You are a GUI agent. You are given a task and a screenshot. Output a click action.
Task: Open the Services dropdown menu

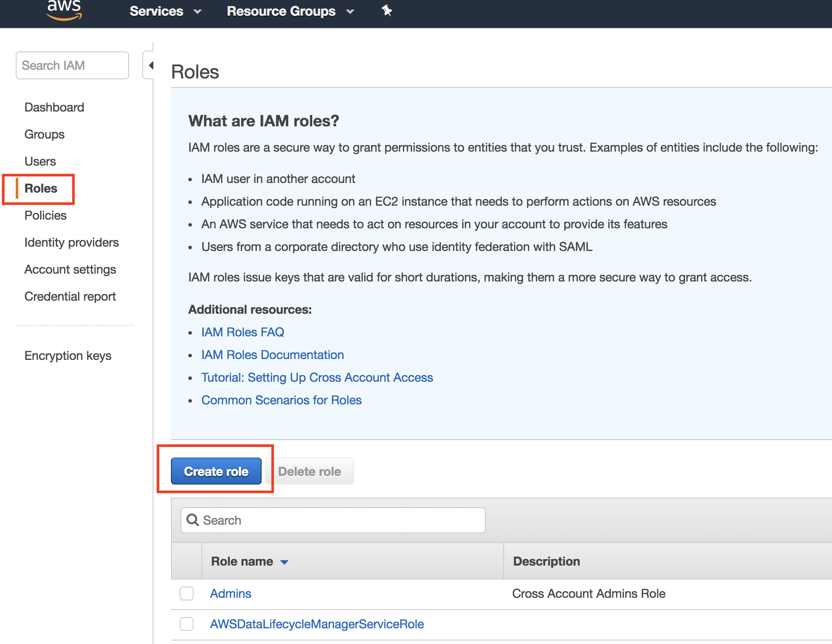tap(165, 11)
